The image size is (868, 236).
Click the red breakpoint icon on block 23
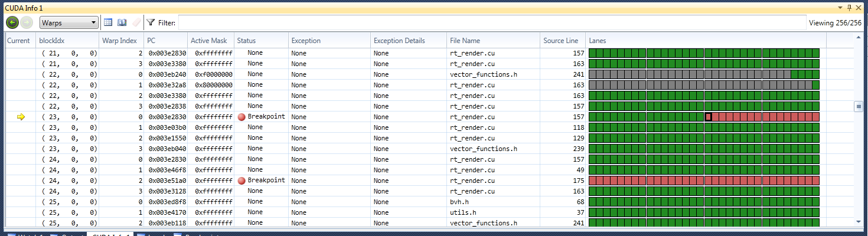[241, 117]
